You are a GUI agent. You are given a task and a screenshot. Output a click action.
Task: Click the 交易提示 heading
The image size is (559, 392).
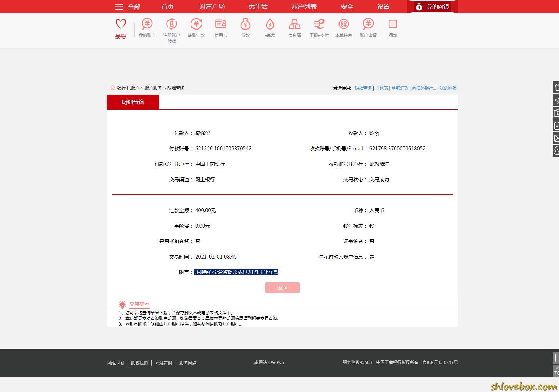139,304
